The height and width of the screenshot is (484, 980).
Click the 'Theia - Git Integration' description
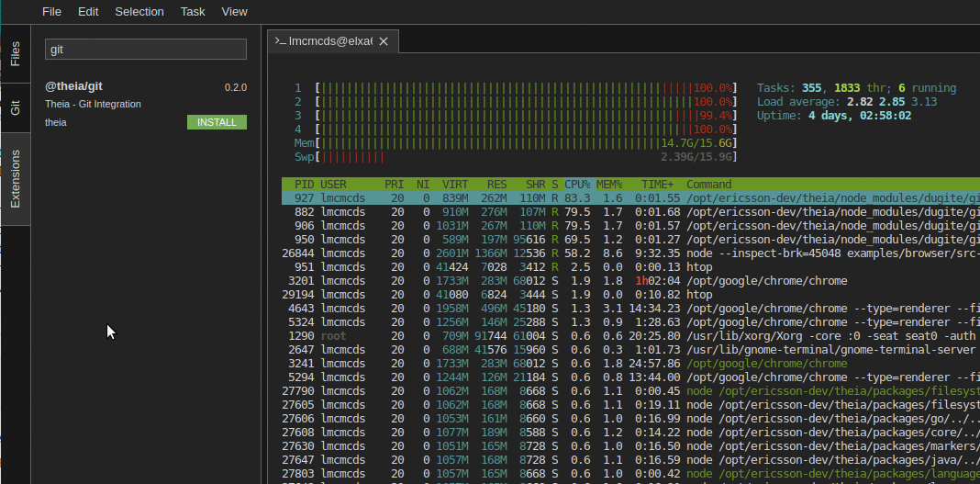[93, 105]
